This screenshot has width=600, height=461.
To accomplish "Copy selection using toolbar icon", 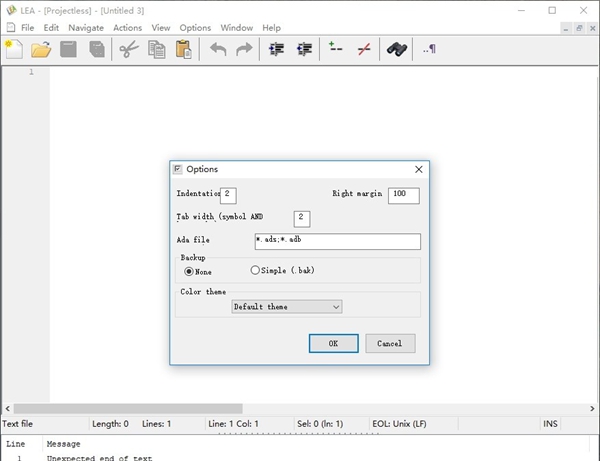I will pos(157,49).
